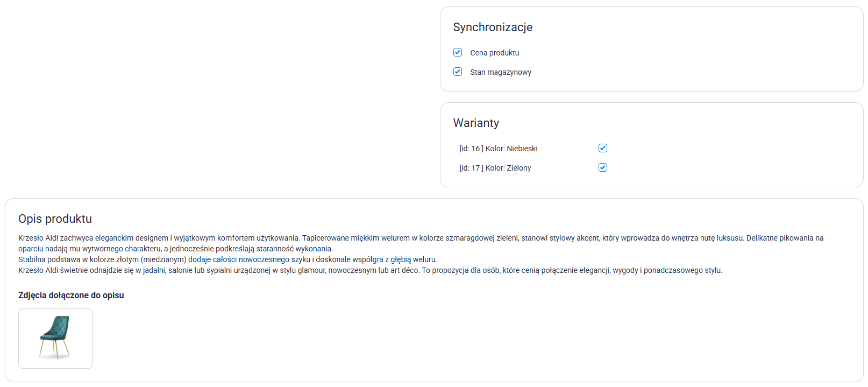868x387 pixels.
Task: Click the words szmaragdowej zieleni in description
Action: (x=482, y=238)
